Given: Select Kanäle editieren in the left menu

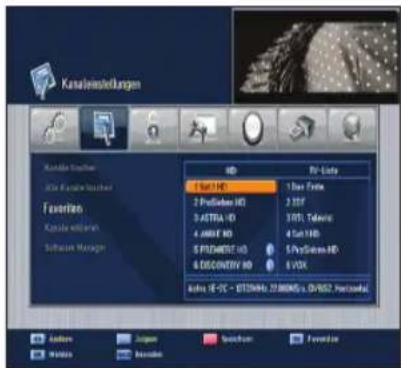Looking at the screenshot, I should (72, 228).
